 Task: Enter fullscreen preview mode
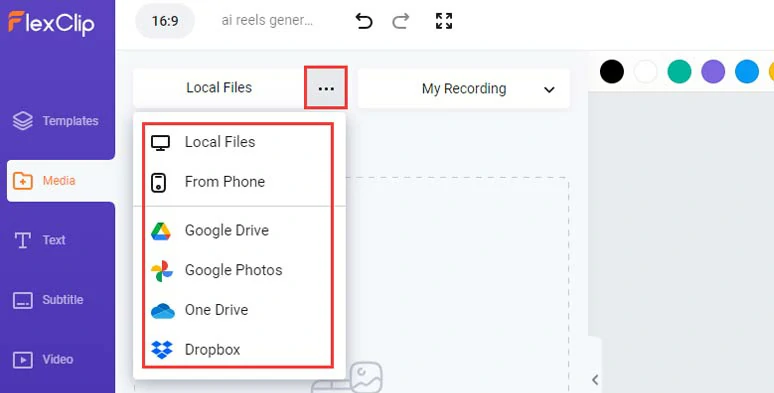[444, 21]
